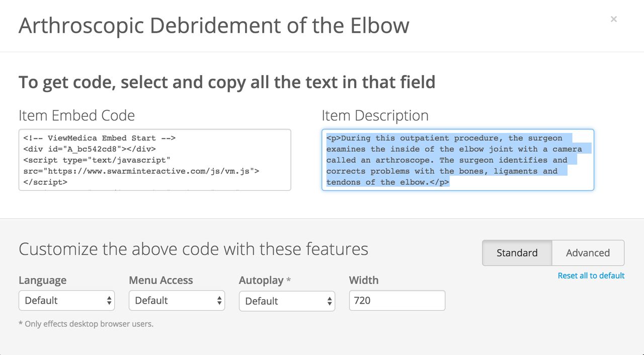Click the Width field label
Image resolution: width=644 pixels, height=355 pixels.
coord(363,280)
